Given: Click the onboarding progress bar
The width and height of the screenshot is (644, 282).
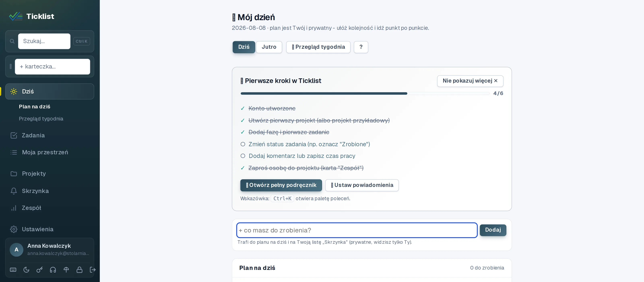Looking at the screenshot, I should click(x=365, y=93).
